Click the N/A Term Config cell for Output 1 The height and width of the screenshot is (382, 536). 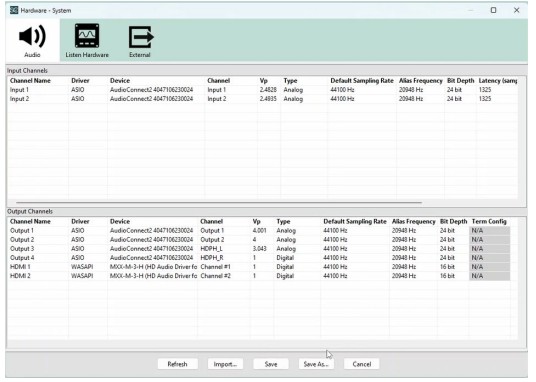[490, 231]
